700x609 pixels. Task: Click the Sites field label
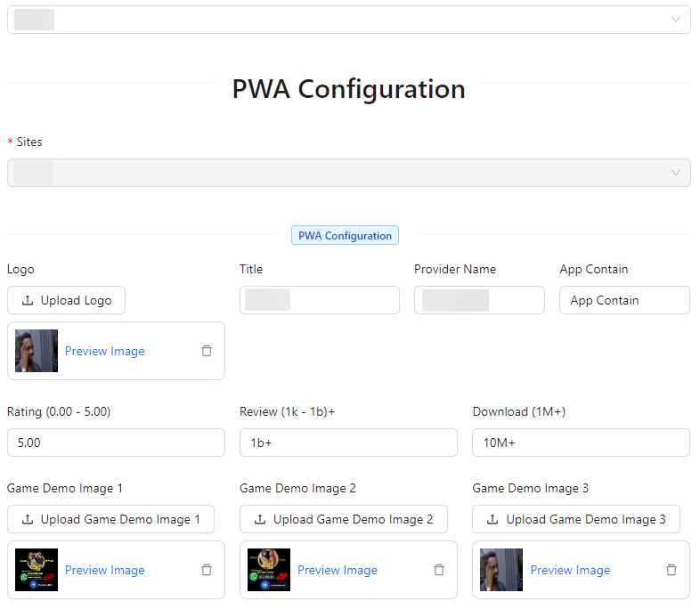tap(29, 142)
